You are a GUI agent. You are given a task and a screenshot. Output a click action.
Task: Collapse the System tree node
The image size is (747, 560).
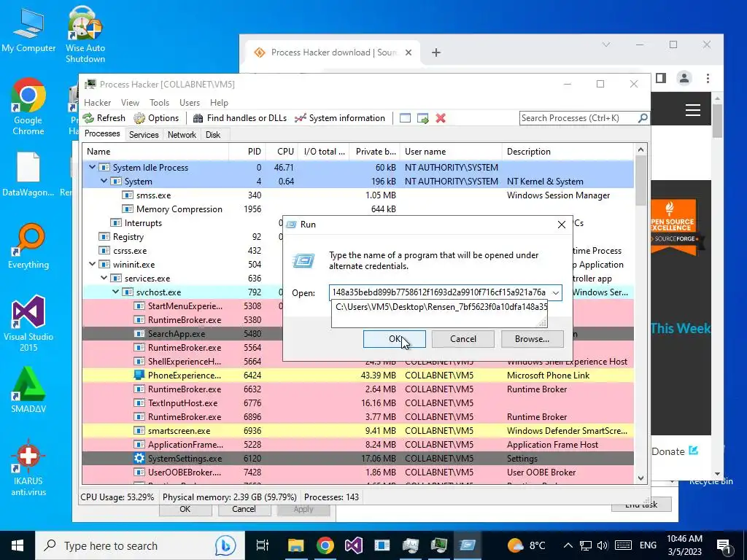[x=104, y=181]
